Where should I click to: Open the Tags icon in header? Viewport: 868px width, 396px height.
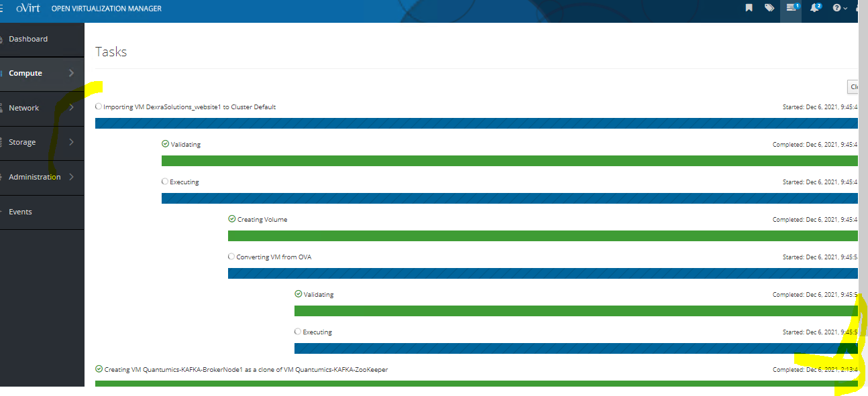tap(769, 8)
